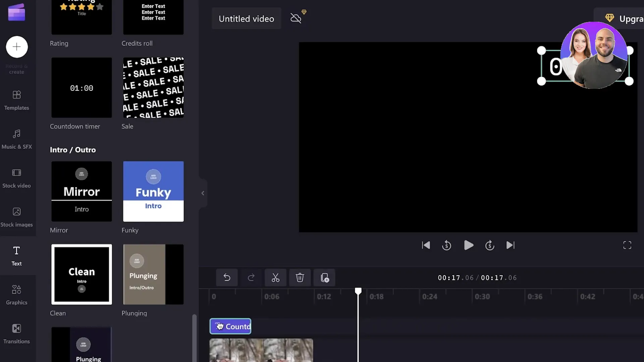Click the Clipchamp logo icon
The image size is (644, 362).
point(16,12)
